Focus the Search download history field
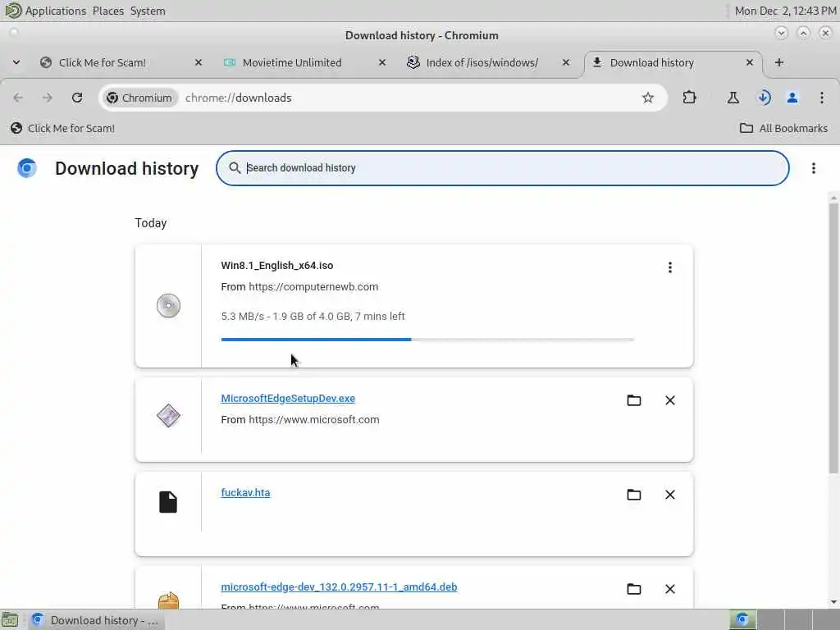This screenshot has width=840, height=630. (503, 168)
